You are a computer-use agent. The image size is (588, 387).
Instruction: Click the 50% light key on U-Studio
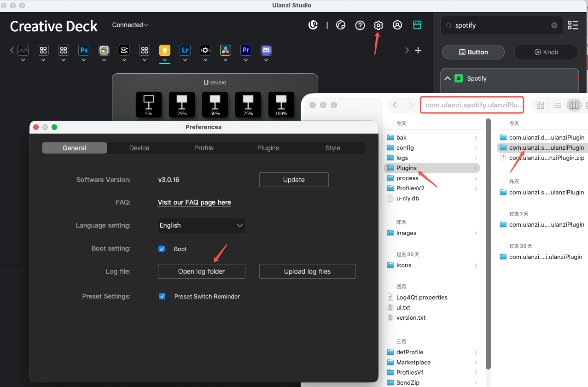[215, 104]
